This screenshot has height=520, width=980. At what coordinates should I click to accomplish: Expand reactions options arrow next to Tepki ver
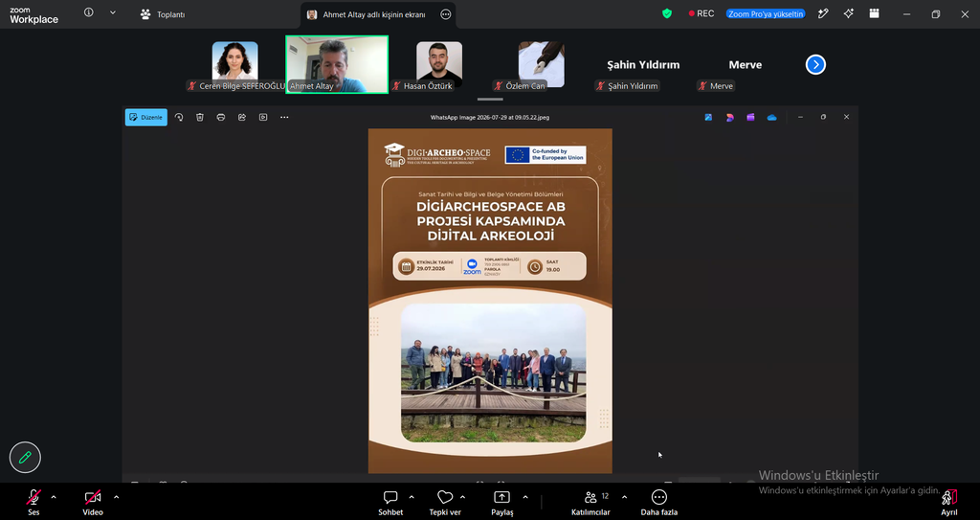pos(462,497)
